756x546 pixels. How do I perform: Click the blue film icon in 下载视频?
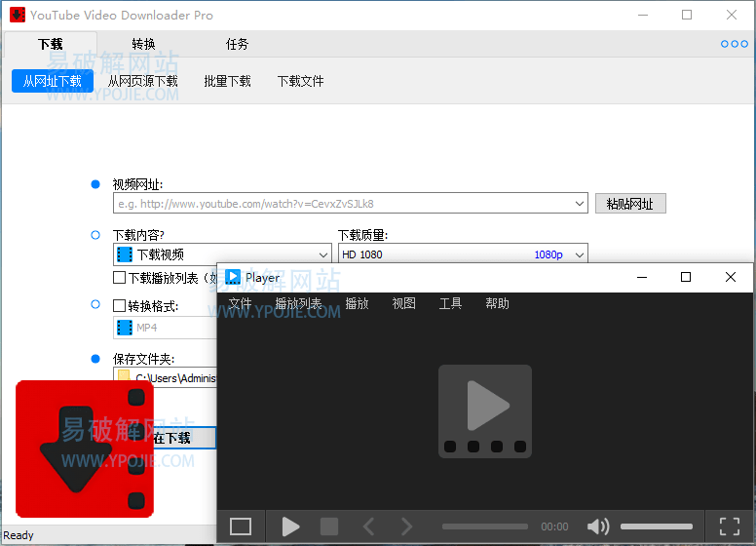pyautogui.click(x=125, y=254)
